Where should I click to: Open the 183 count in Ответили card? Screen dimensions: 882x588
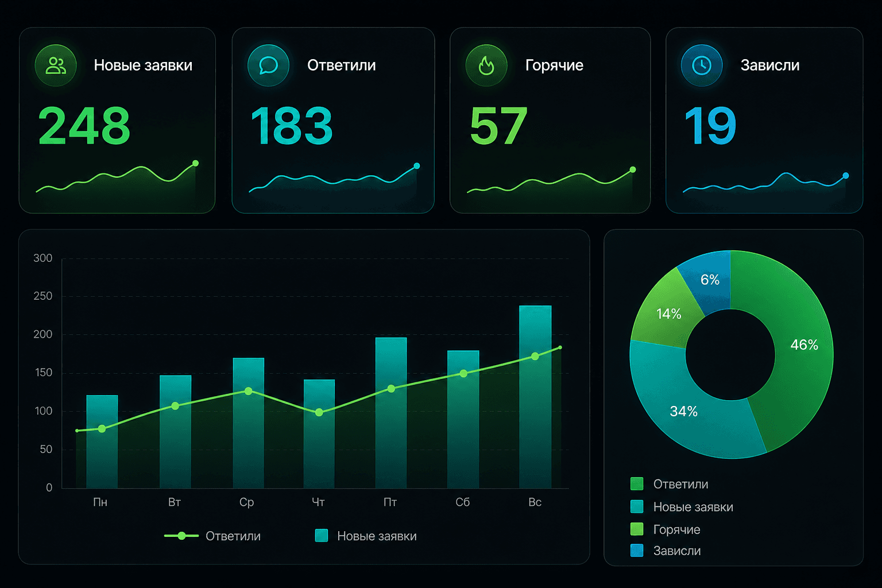(x=292, y=126)
